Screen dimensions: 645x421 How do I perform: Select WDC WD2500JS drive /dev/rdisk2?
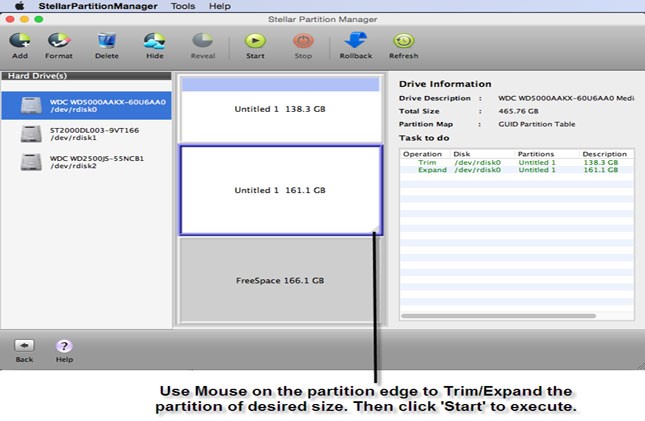(x=86, y=162)
